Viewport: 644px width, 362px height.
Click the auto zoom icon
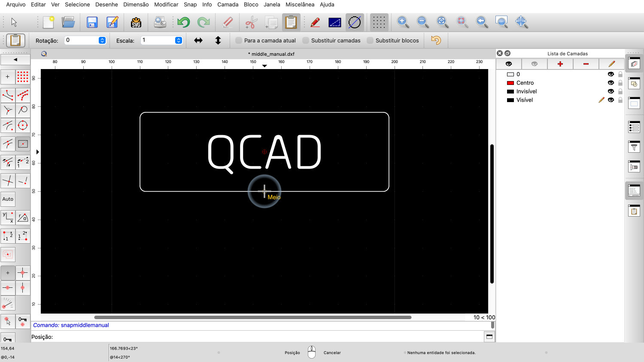(x=442, y=22)
